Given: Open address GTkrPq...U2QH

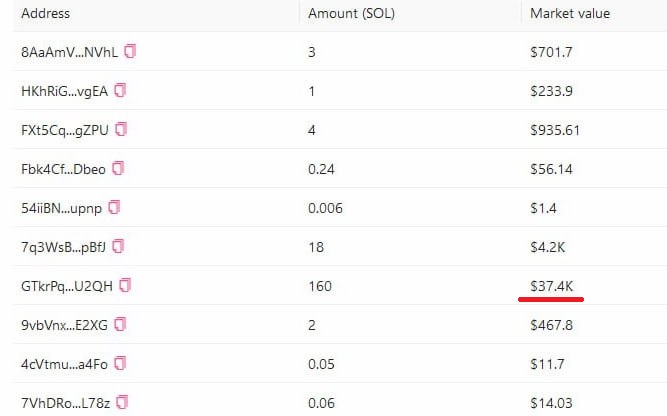Looking at the screenshot, I should point(67,286).
